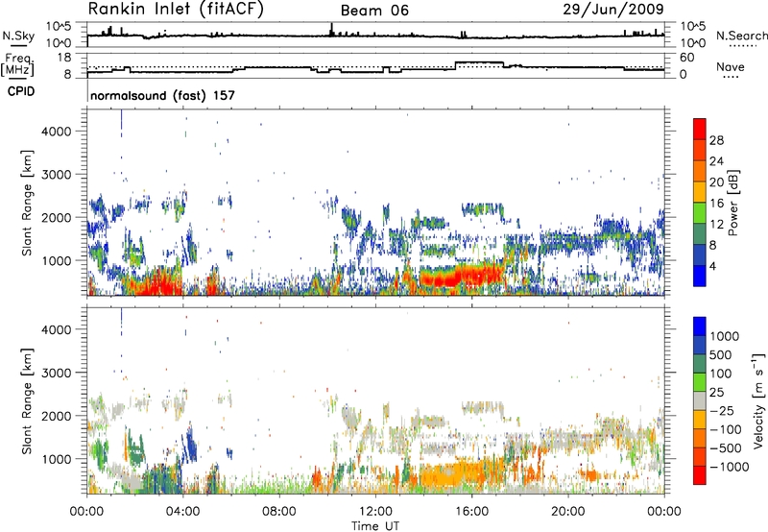Click the 'Beam 06' header label
The width and height of the screenshot is (768, 532).
click(374, 11)
